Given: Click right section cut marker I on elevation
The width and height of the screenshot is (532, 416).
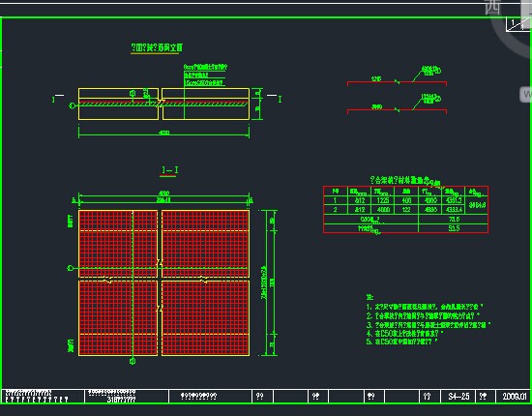Looking at the screenshot, I should click(280, 99).
